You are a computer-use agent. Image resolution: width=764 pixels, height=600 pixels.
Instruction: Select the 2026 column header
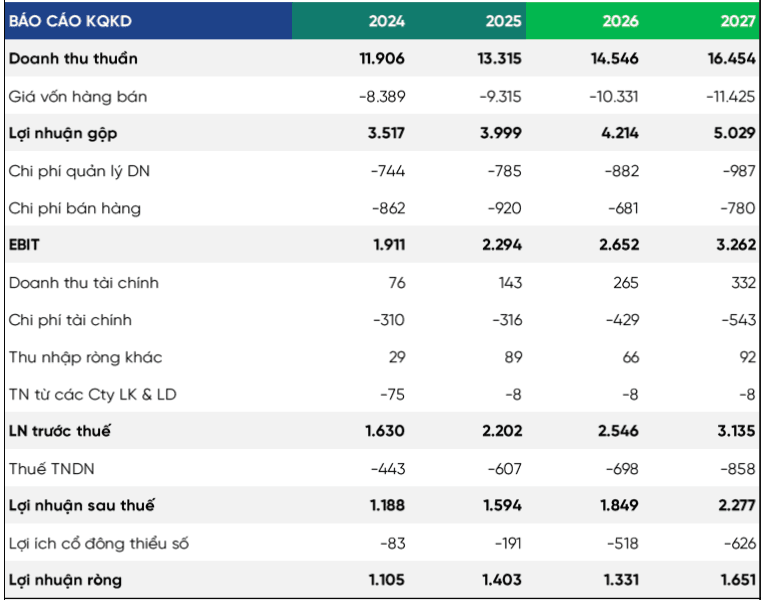click(620, 21)
